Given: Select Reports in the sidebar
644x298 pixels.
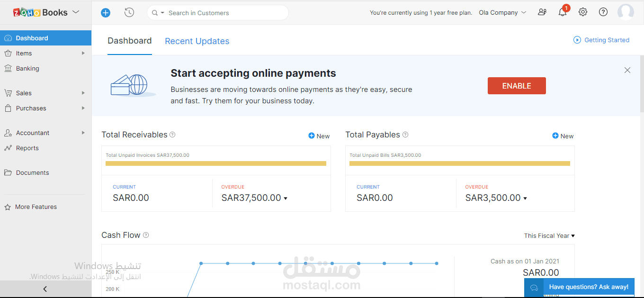Looking at the screenshot, I should [x=27, y=148].
